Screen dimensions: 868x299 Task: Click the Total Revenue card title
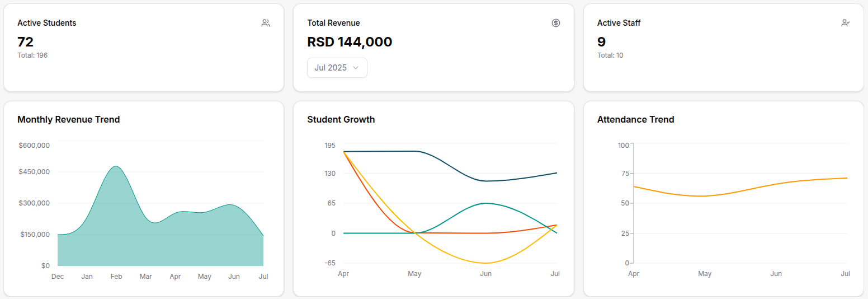[333, 23]
